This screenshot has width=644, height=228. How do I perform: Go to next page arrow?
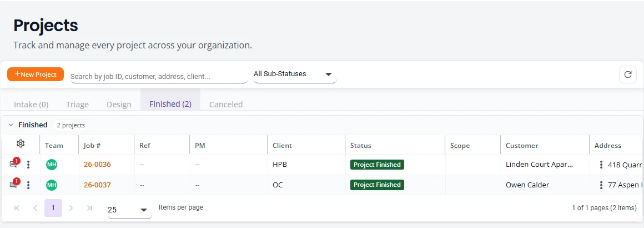[71, 208]
